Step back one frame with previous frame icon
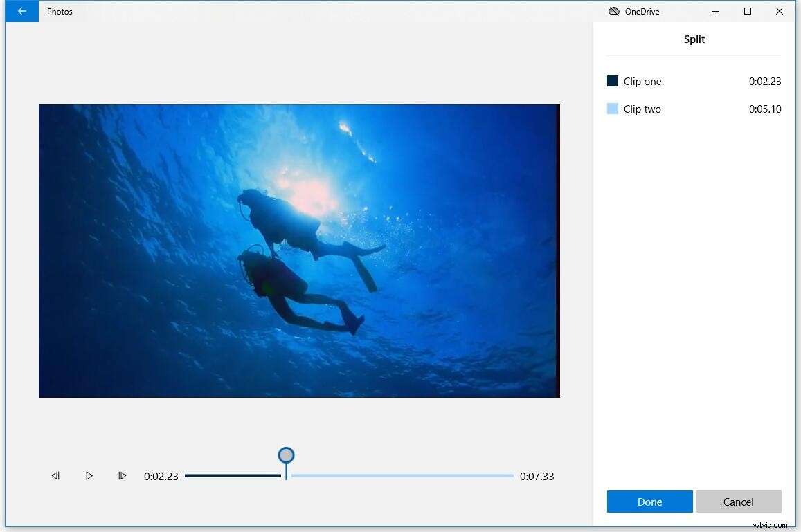Screen dimensions: 801x532 (56, 475)
